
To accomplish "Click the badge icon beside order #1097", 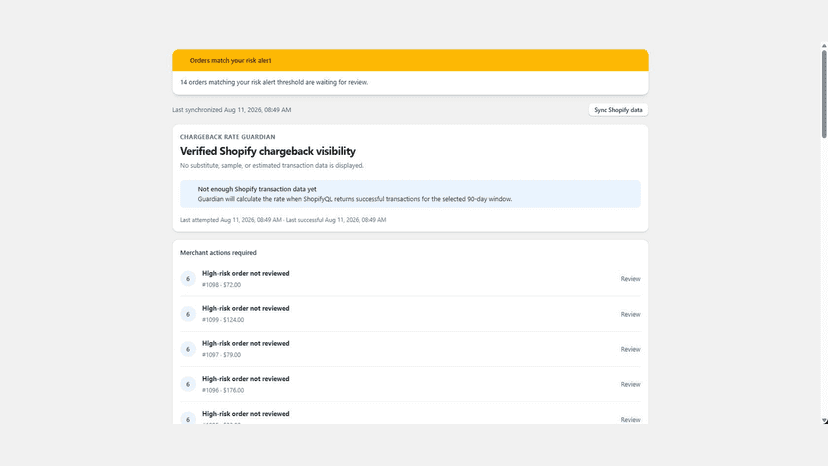I will (188, 349).
